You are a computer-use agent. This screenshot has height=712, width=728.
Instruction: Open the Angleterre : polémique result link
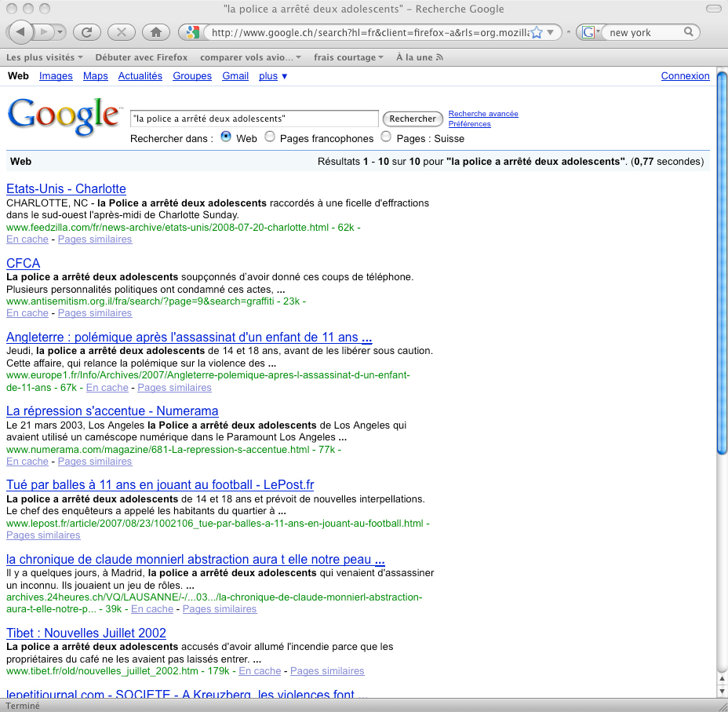tap(189, 337)
